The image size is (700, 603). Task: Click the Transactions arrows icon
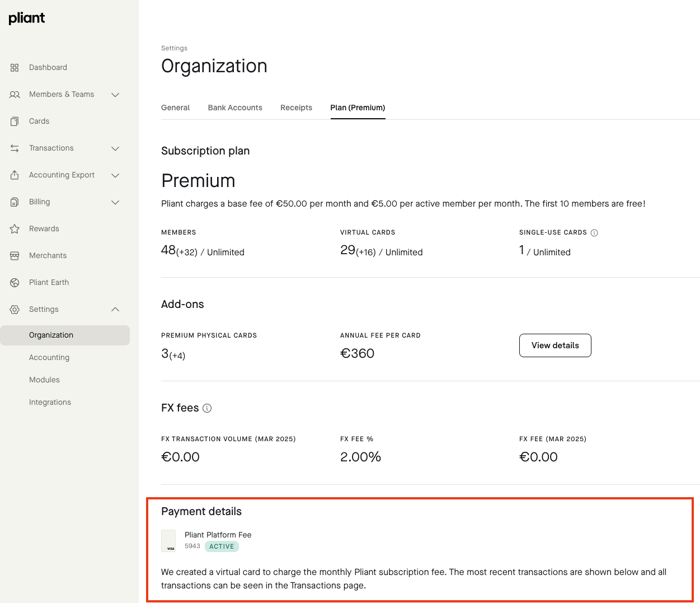(x=15, y=148)
